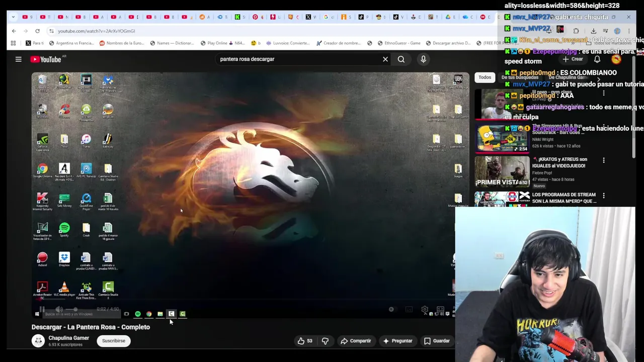Open the Chapulina Gamer channel name link
The width and height of the screenshot is (644, 362).
(68, 338)
